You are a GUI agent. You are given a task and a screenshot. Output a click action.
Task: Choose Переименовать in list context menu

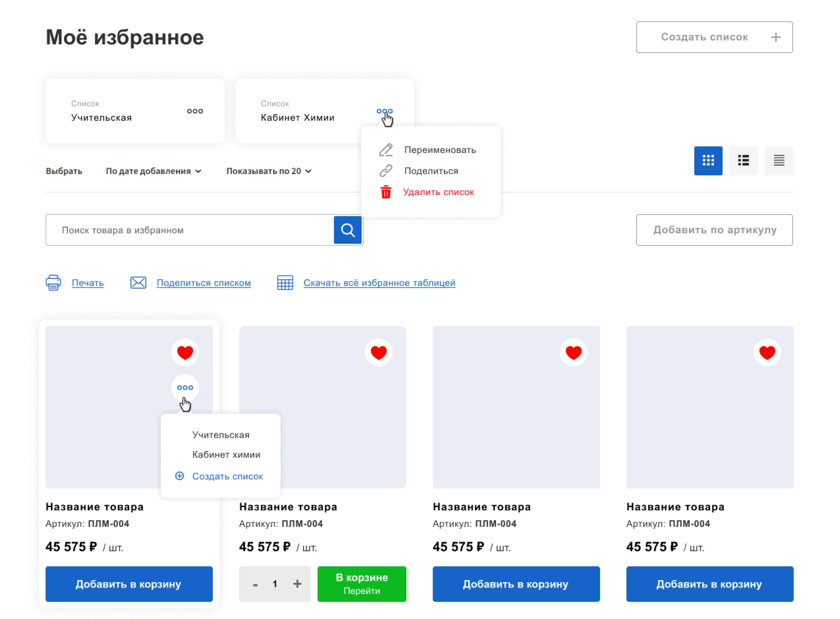pyautogui.click(x=439, y=150)
